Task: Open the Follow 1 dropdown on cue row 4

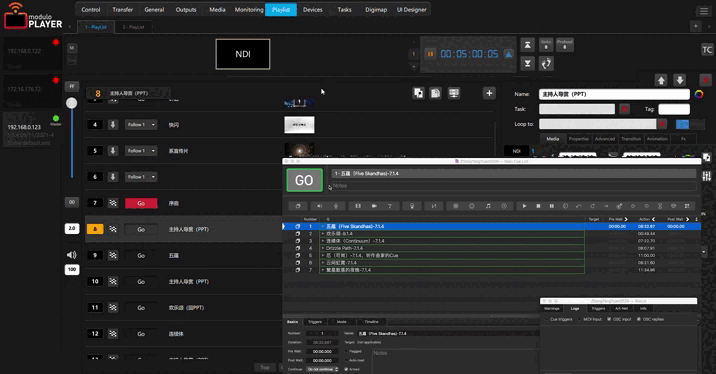Action: tap(141, 125)
